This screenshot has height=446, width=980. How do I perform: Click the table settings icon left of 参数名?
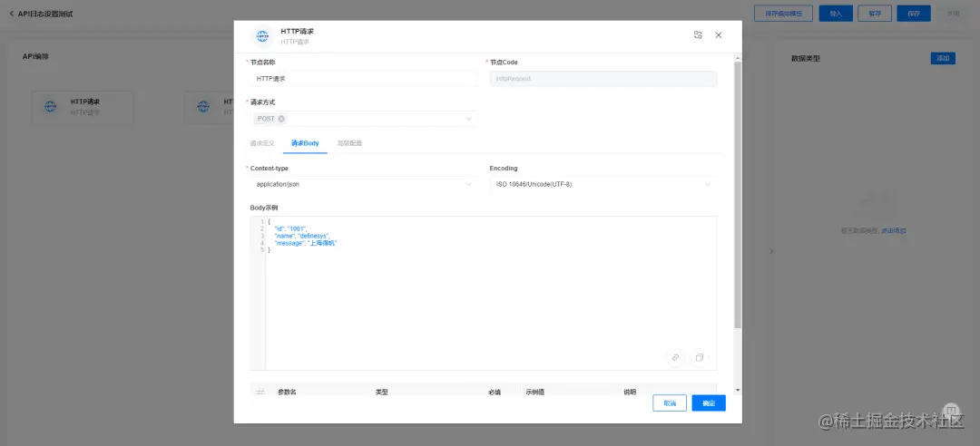(260, 392)
